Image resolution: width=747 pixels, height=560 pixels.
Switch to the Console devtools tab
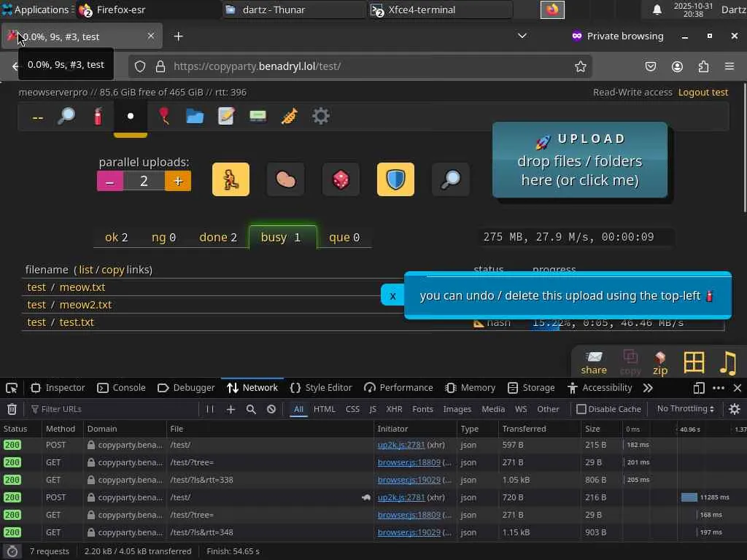pos(121,388)
